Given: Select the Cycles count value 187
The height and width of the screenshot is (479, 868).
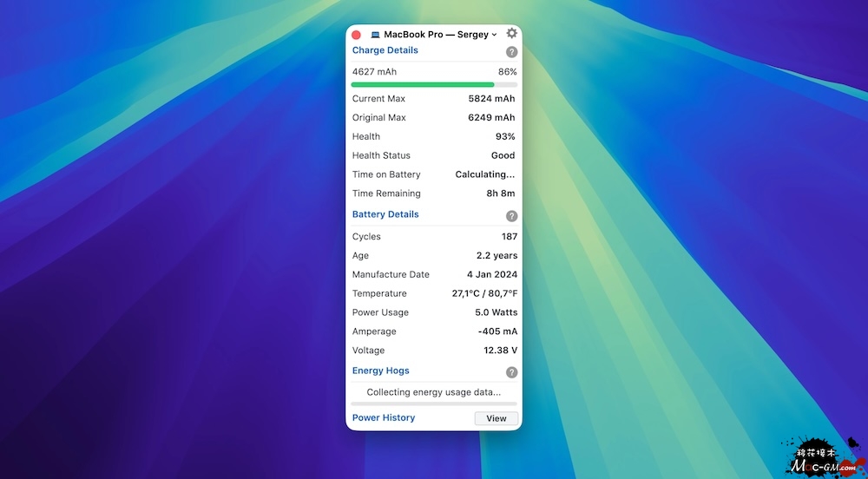Looking at the screenshot, I should pyautogui.click(x=509, y=236).
